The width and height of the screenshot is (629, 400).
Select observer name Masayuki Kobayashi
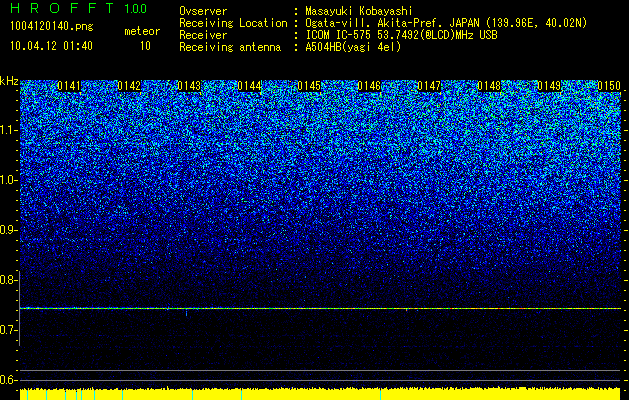[x=359, y=11]
